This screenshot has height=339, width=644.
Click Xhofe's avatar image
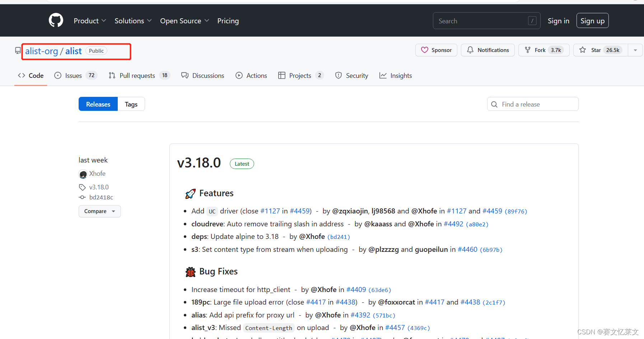point(83,174)
